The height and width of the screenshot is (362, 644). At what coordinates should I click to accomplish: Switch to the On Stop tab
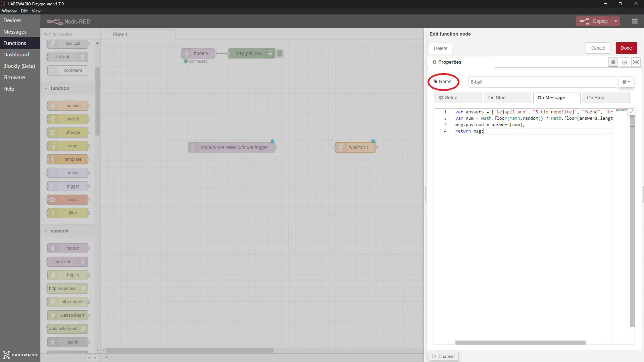pyautogui.click(x=606, y=98)
